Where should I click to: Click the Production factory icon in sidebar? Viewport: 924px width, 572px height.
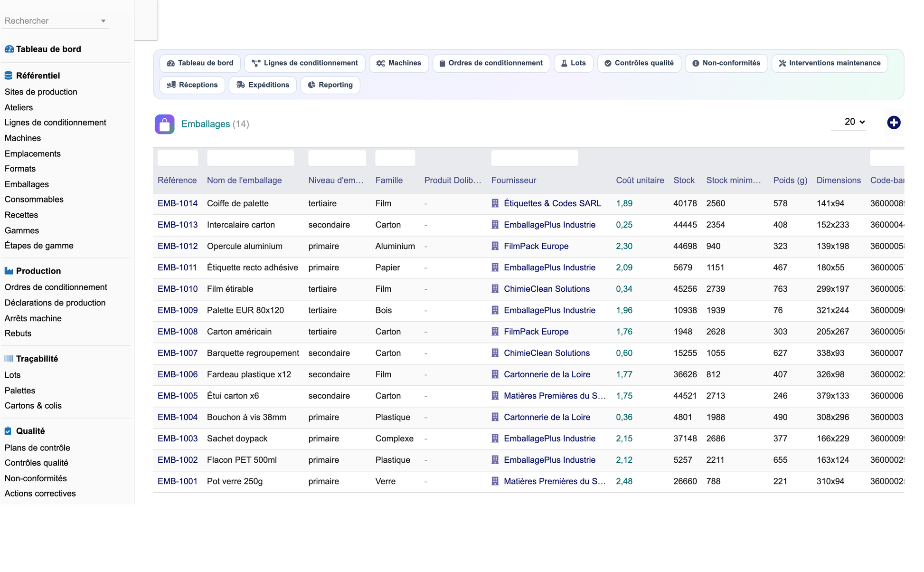[9, 271]
